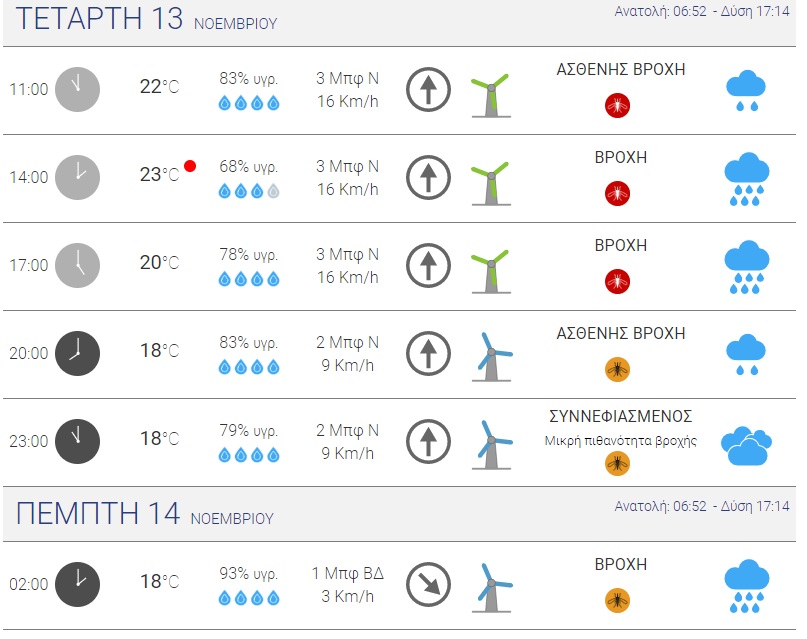Click the rain cloud icon at 14:00
The width and height of the screenshot is (807, 639).
tap(746, 179)
